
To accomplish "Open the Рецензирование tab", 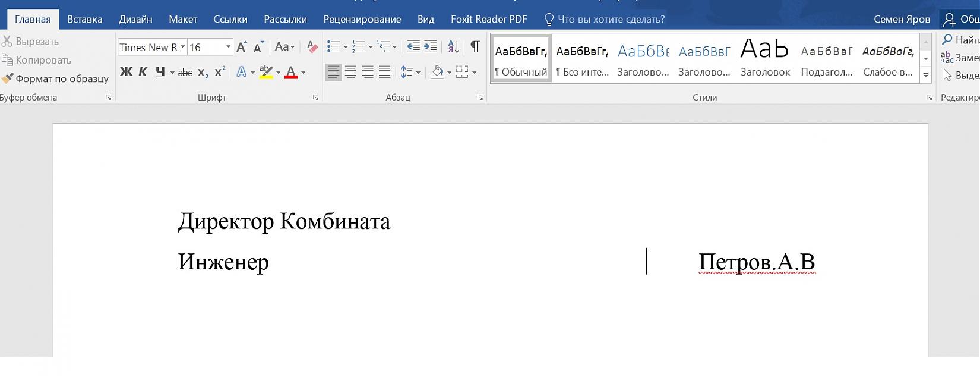I will coord(362,19).
